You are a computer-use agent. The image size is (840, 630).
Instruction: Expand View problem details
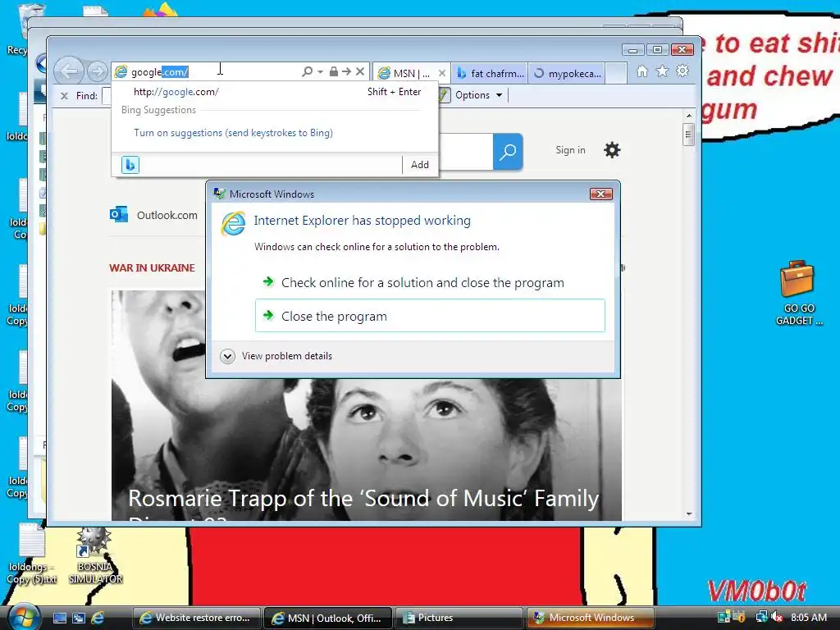tap(276, 356)
